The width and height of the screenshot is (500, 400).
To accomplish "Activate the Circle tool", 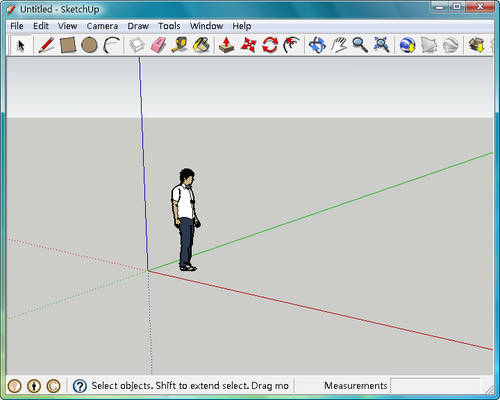I will [x=89, y=45].
